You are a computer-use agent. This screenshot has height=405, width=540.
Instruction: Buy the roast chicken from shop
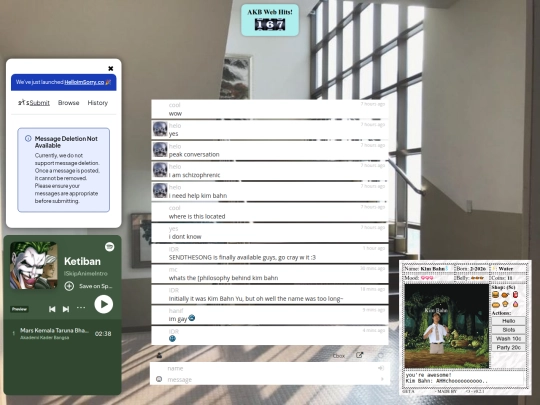pos(505,295)
